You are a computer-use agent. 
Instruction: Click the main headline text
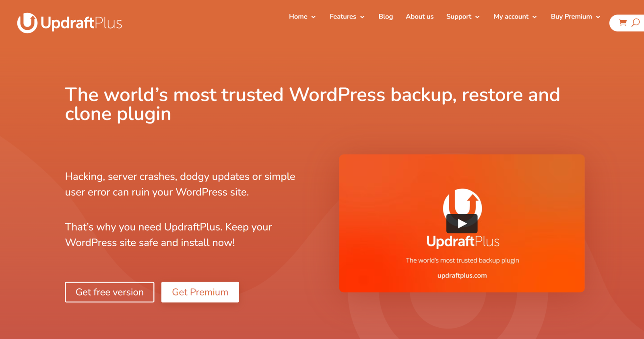312,104
